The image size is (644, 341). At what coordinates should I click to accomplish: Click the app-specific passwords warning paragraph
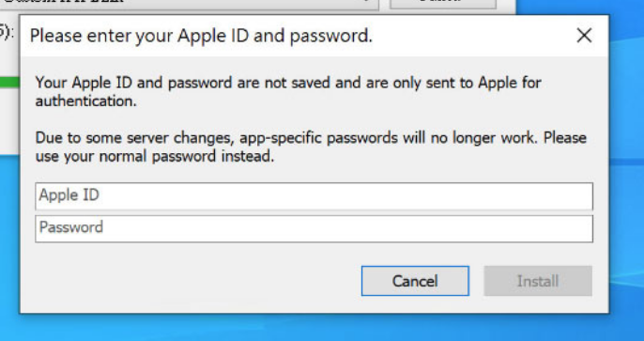point(311,147)
